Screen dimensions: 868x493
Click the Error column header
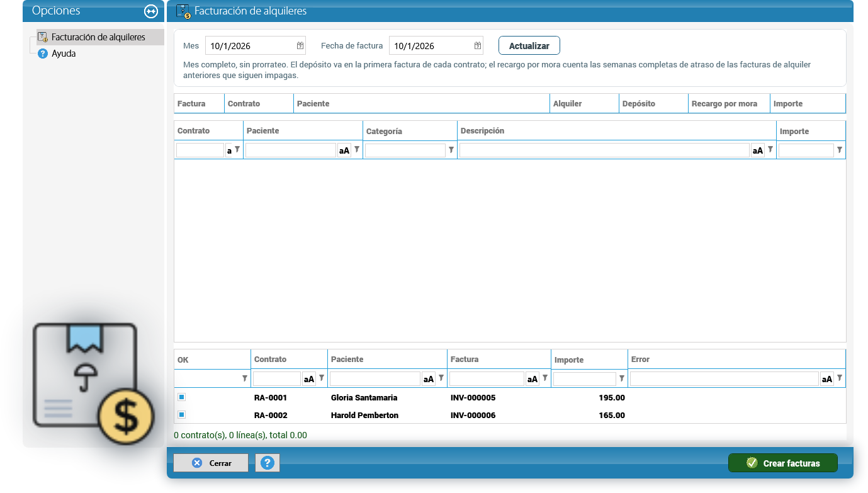[736, 359]
